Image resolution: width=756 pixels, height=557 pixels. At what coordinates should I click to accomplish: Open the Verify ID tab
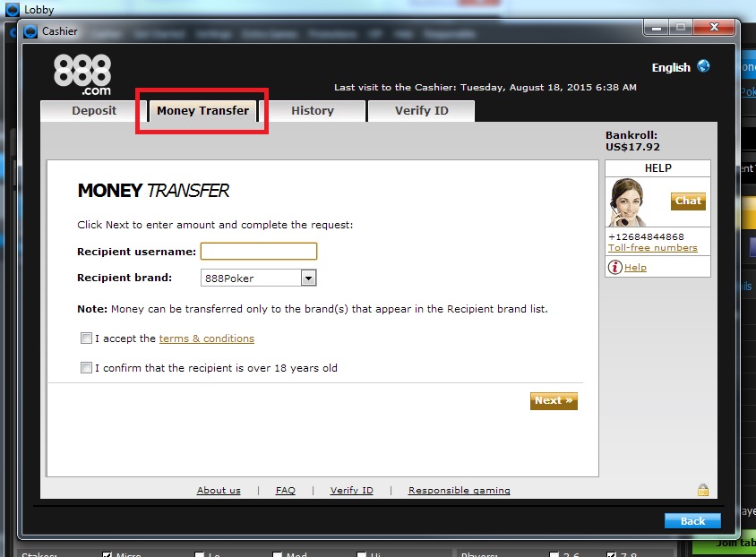(421, 111)
